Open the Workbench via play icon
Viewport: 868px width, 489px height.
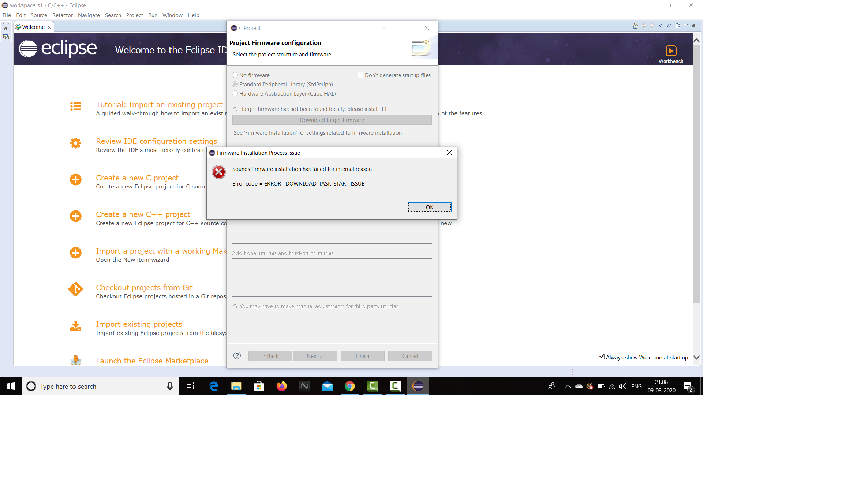coord(671,51)
